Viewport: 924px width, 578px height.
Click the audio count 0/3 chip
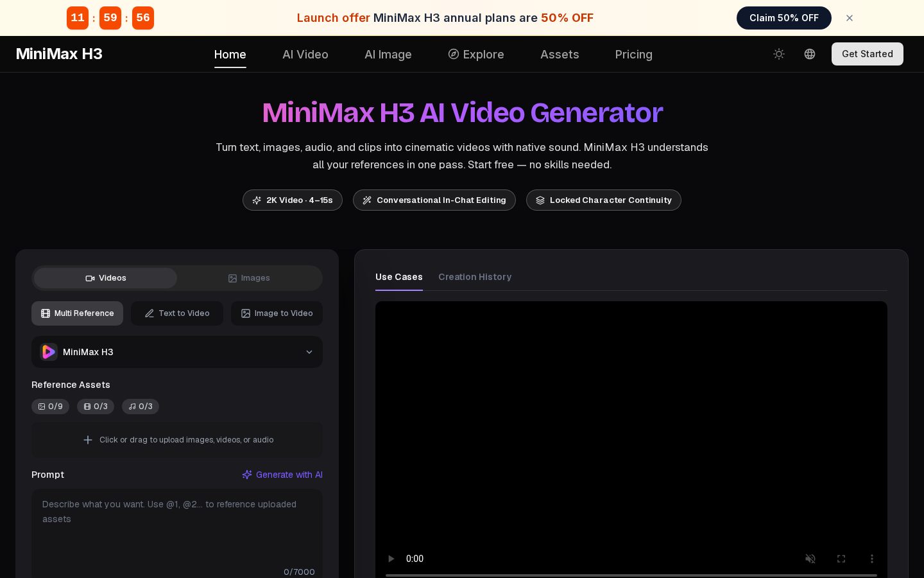(x=141, y=407)
